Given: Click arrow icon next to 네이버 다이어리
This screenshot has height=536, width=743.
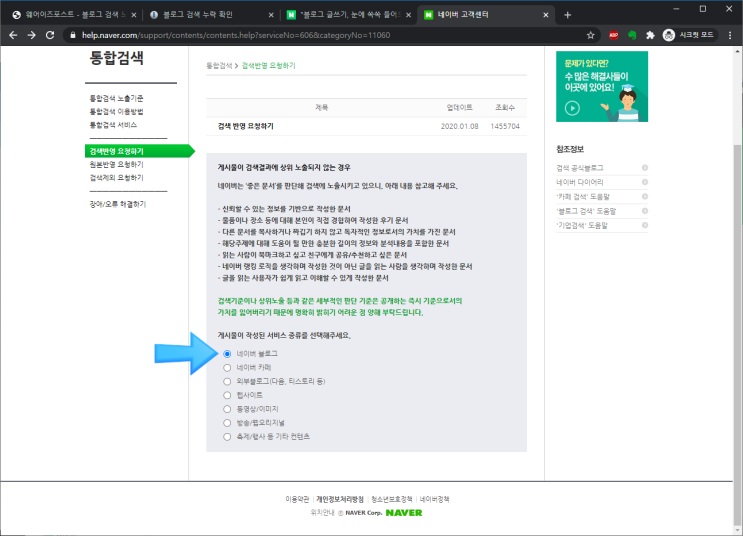Looking at the screenshot, I should point(644,182).
